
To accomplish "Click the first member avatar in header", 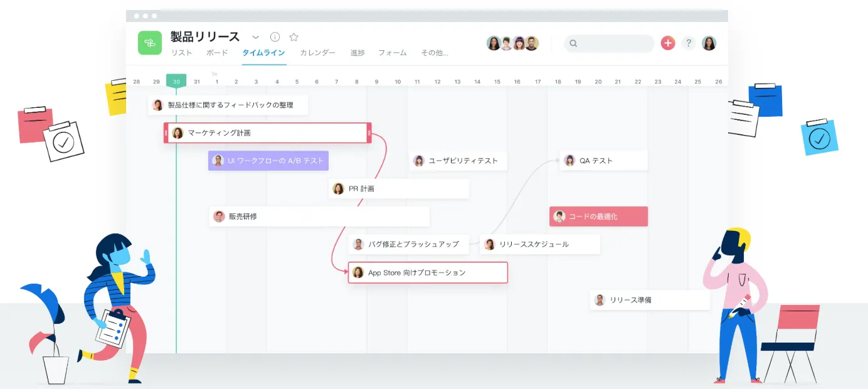I will pos(494,43).
